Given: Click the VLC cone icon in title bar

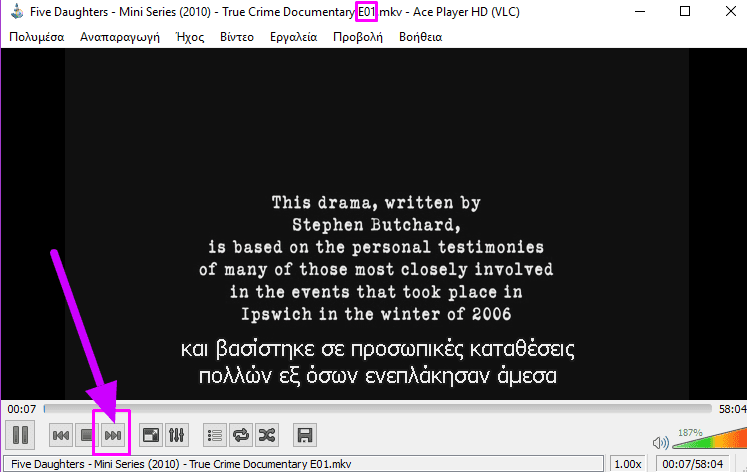Looking at the screenshot, I should (17, 11).
